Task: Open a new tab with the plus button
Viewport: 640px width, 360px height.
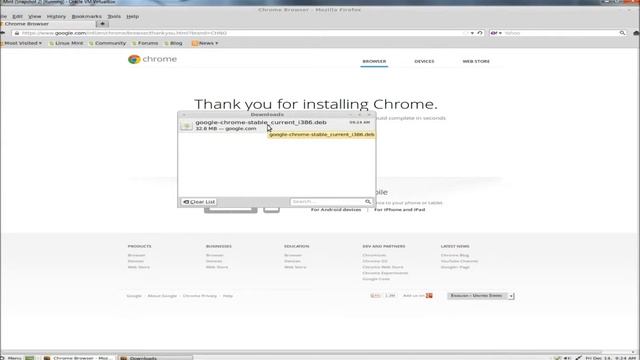Action: click(x=102, y=24)
